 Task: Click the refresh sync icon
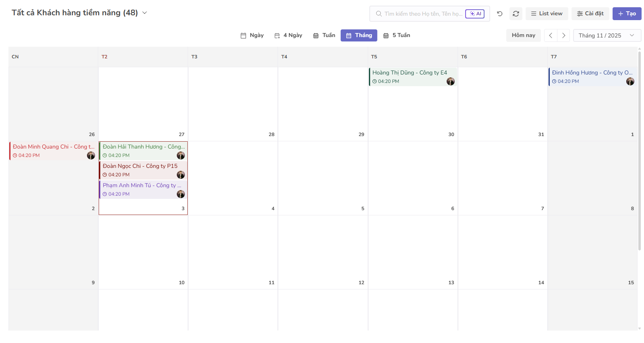coord(516,14)
